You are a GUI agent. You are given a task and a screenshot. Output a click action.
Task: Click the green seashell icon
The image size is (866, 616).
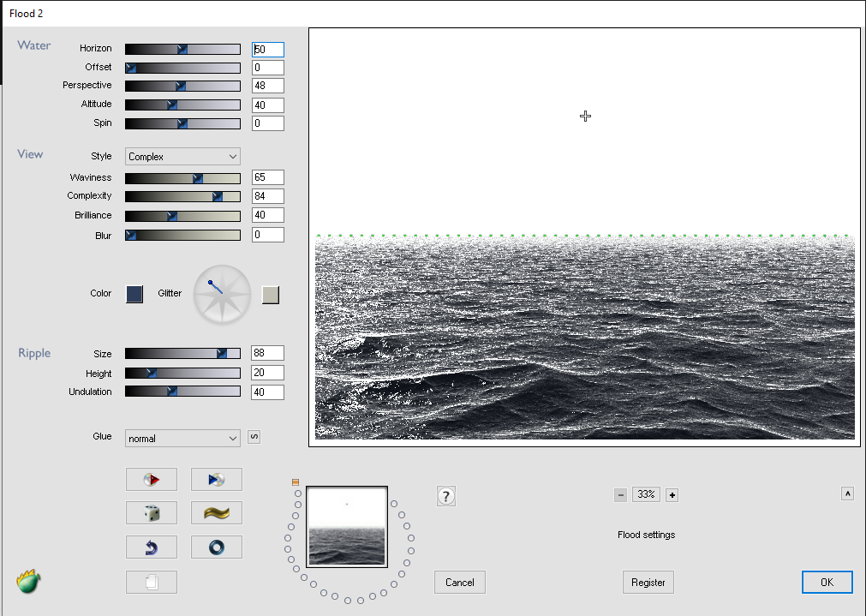pos(27,581)
